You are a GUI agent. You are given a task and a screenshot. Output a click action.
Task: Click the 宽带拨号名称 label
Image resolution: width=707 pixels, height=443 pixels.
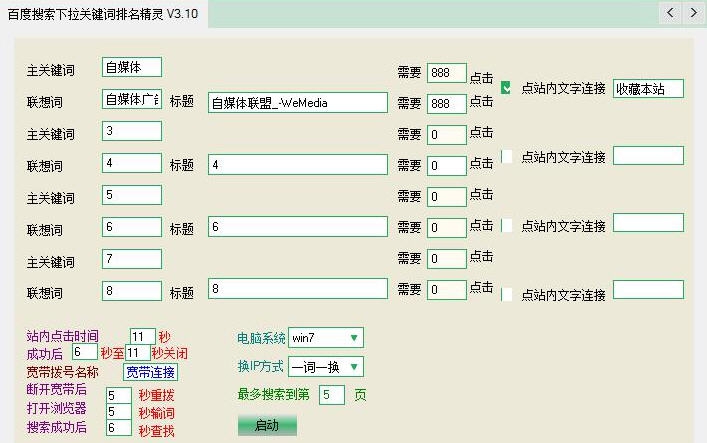coord(62,372)
